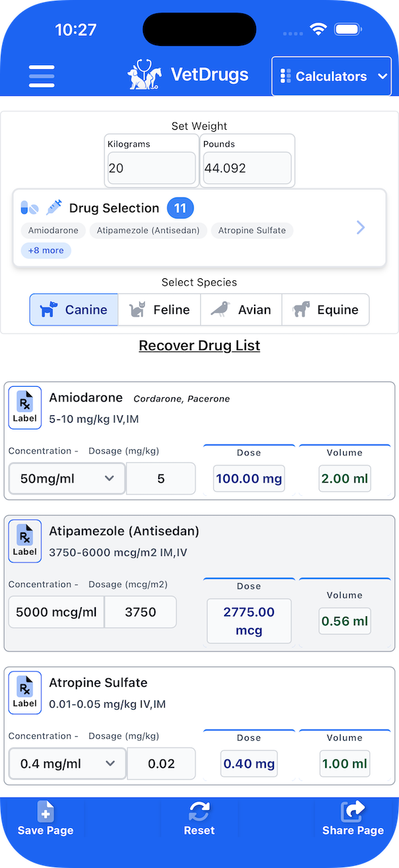This screenshot has width=399, height=868.
Task: Edit the Kilograms weight field
Action: click(152, 168)
